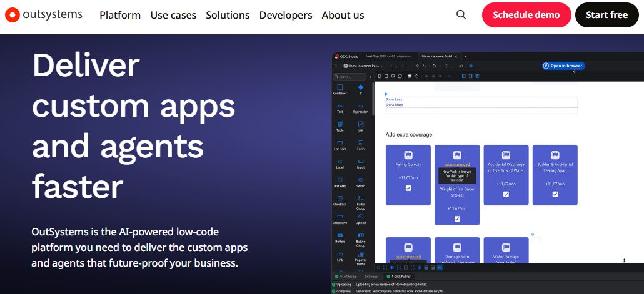
Task: Switch to the Next Step 2022 tab
Action: [390, 56]
